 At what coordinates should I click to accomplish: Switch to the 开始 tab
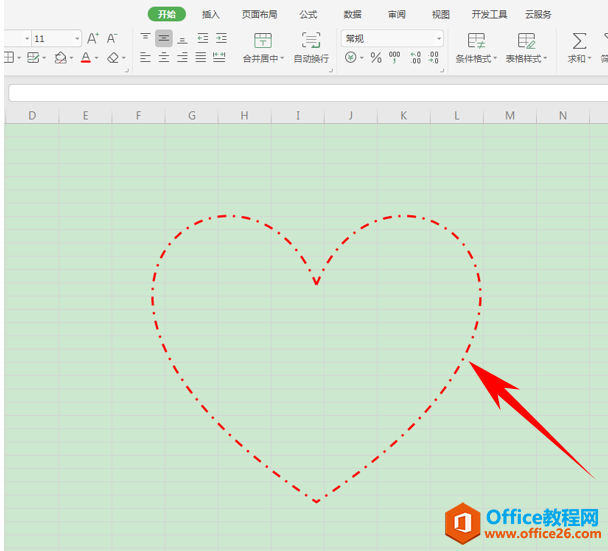coord(167,14)
